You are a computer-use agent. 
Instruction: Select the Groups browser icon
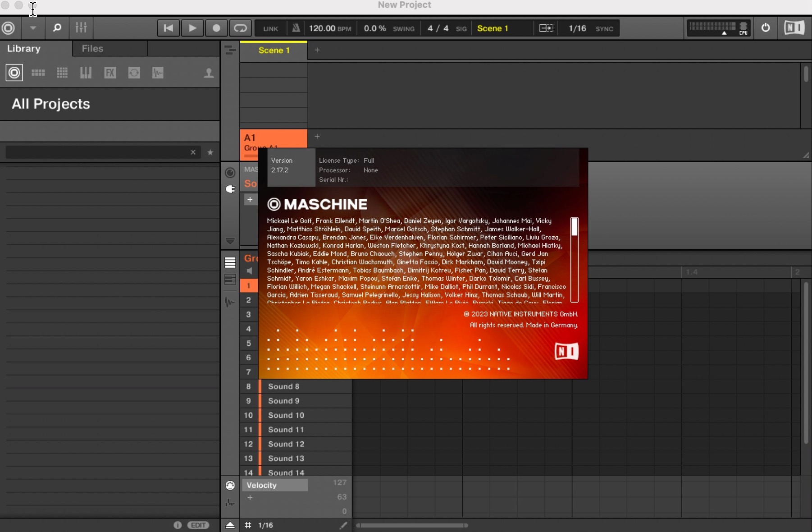point(38,73)
